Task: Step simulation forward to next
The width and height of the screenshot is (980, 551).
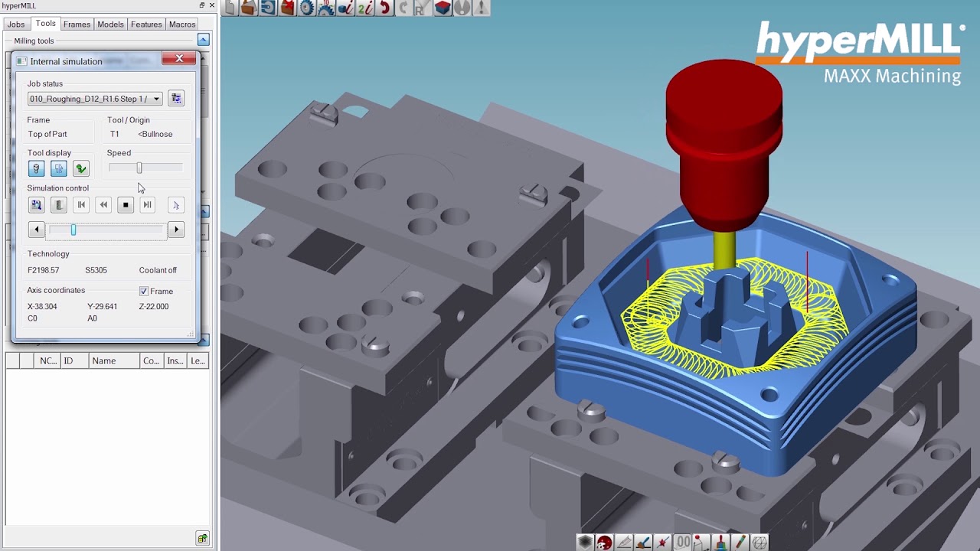Action: 148,205
